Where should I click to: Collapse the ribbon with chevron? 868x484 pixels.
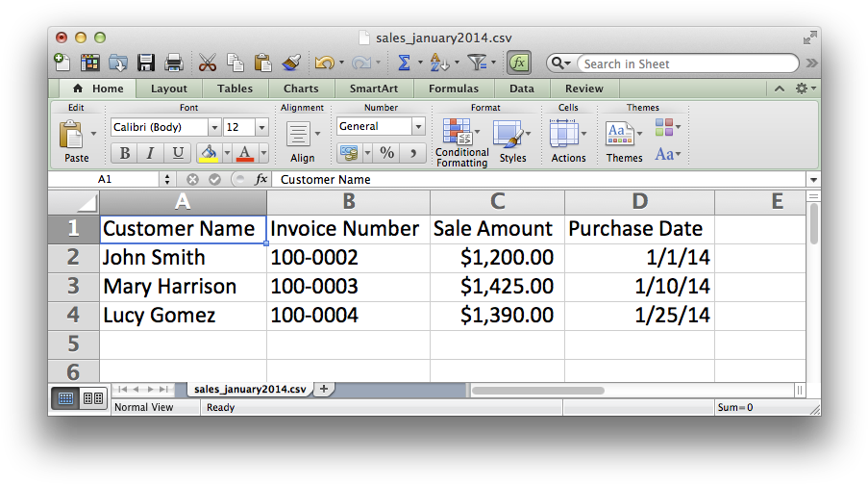tap(779, 89)
